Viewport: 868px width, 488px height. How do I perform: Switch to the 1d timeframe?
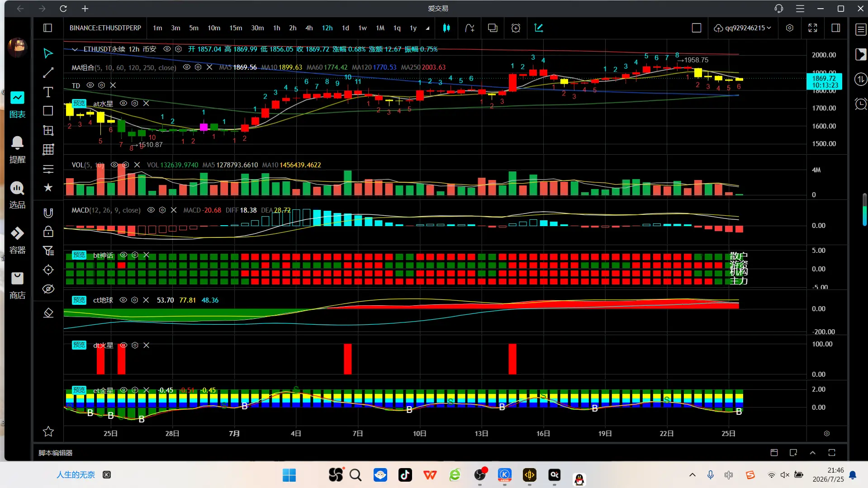click(x=346, y=28)
